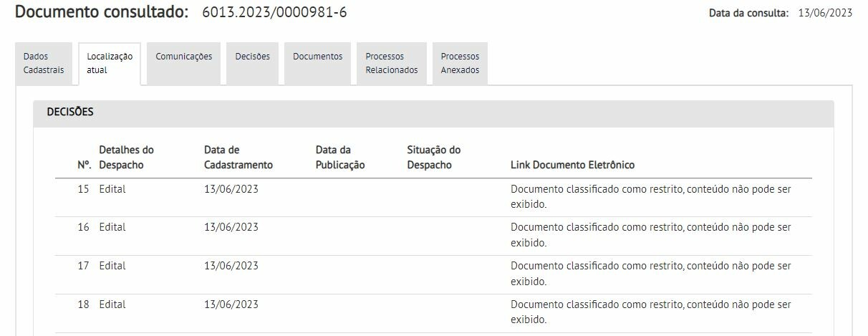This screenshot has height=336, width=868.
Task: Click the Link Documento Eletrônico header
Action: point(572,165)
